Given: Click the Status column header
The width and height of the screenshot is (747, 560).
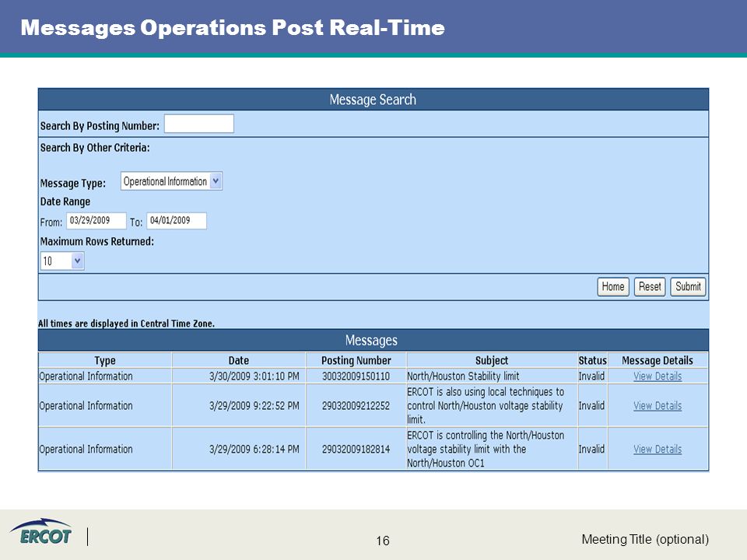Looking at the screenshot, I should (593, 360).
